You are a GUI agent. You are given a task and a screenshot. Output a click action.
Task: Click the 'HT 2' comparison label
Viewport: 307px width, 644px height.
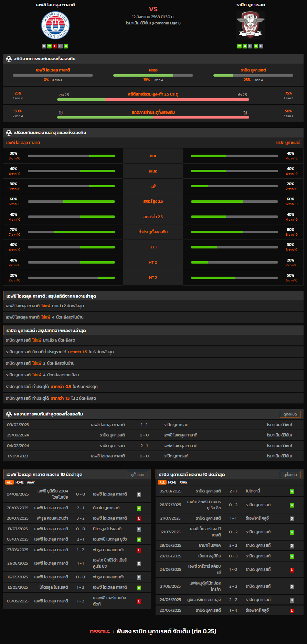coord(153,278)
